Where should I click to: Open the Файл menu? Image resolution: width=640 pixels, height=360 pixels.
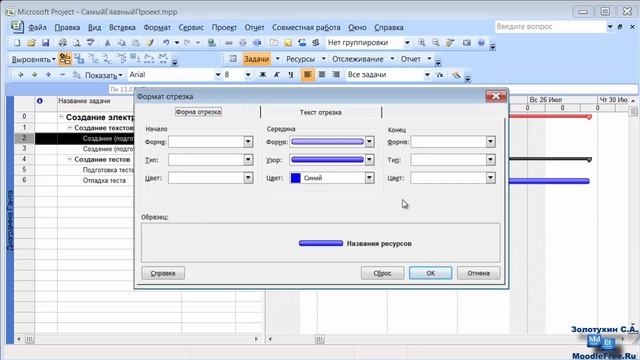click(x=37, y=27)
